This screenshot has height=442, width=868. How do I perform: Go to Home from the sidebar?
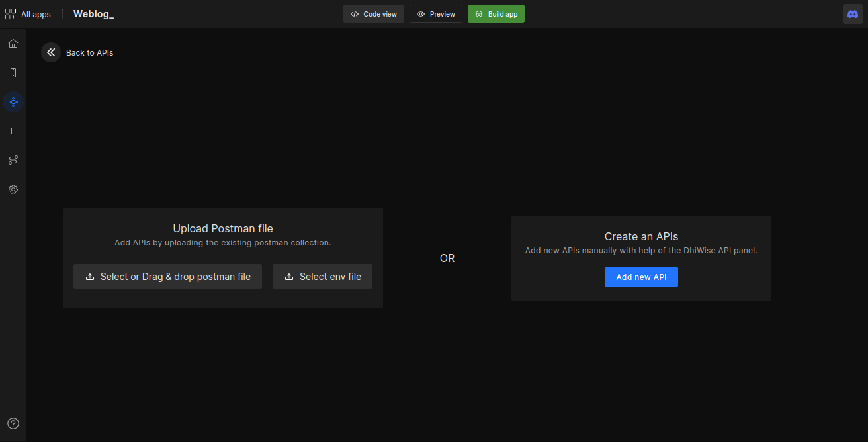13,44
